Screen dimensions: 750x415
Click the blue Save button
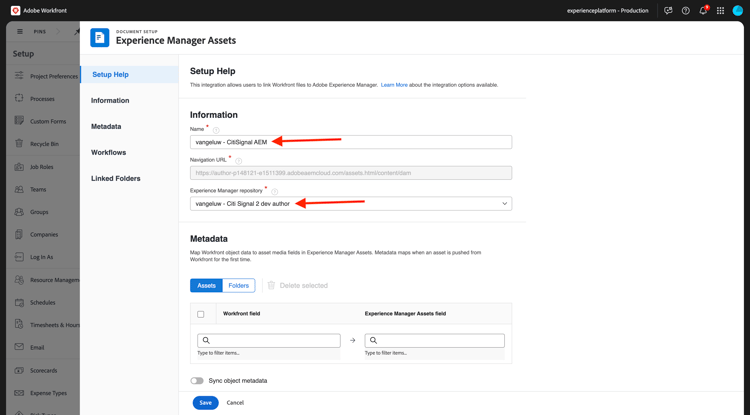[x=205, y=403]
